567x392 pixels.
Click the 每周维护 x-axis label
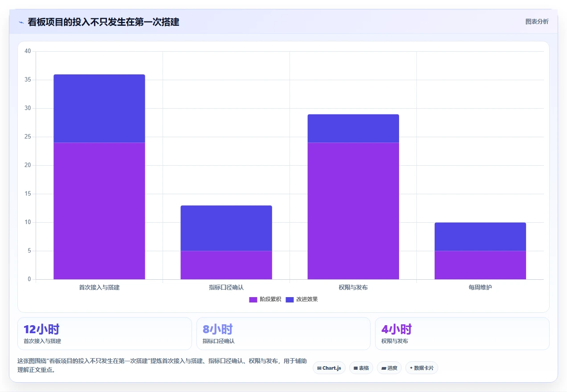tap(480, 288)
